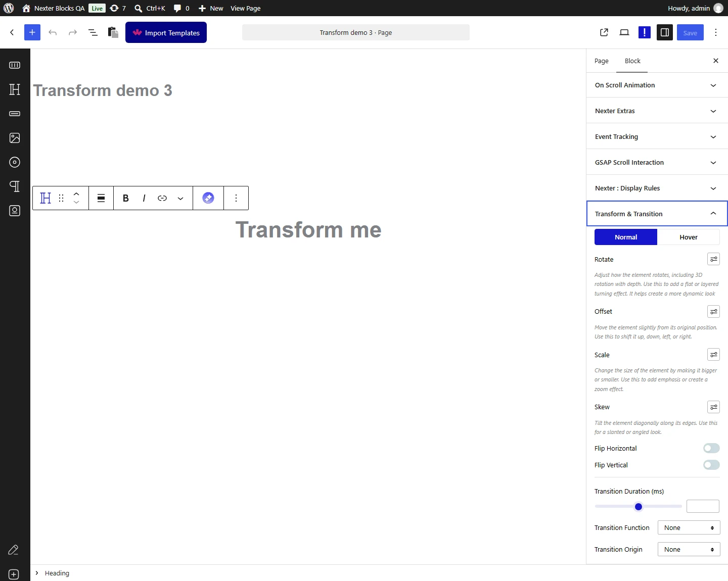Click the Save button

click(690, 32)
